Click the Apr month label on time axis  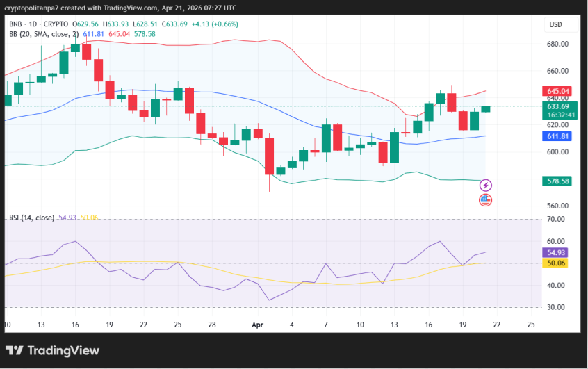[x=258, y=325]
